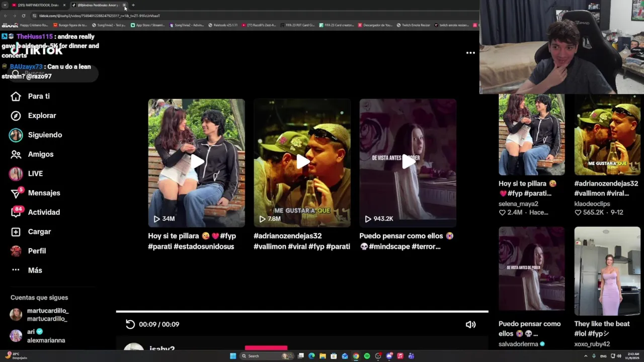Open ari alexmarianna followed account

(x=38, y=336)
